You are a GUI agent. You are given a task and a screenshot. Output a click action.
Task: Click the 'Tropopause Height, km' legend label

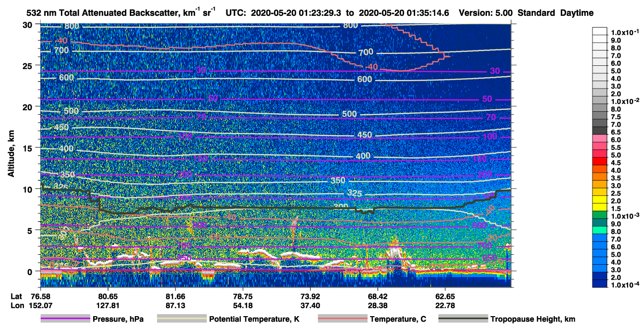pos(533,320)
